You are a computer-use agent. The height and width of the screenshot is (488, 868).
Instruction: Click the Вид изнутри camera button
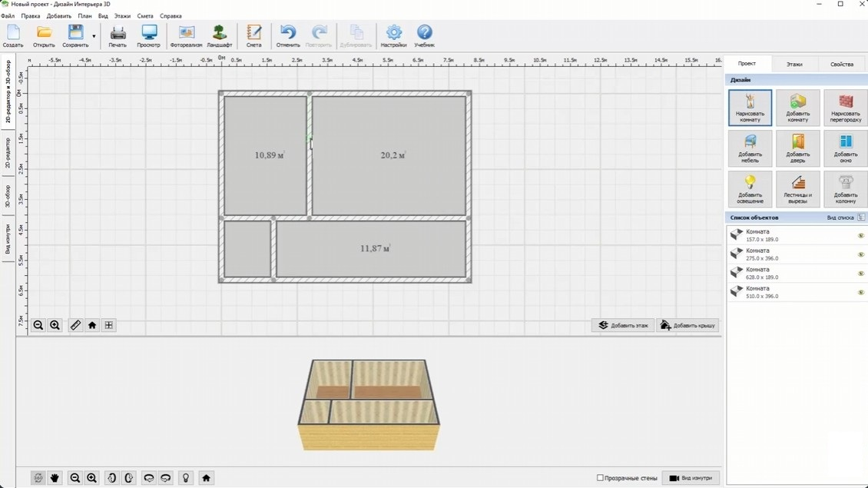click(x=691, y=477)
